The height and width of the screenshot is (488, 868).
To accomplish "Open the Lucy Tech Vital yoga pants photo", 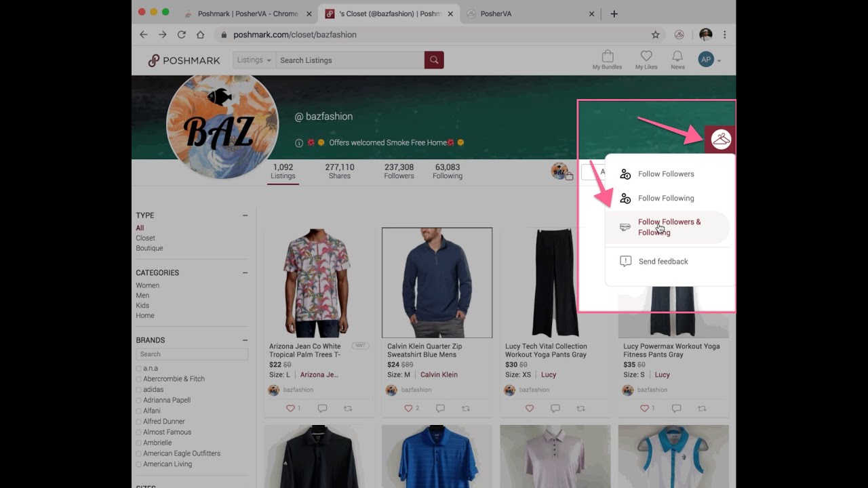I will coord(555,283).
